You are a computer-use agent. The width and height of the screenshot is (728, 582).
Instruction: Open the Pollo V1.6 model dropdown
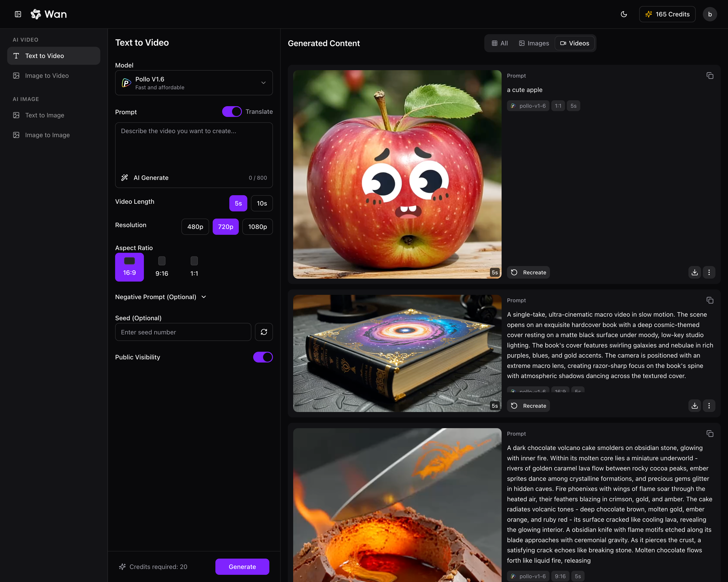(194, 83)
